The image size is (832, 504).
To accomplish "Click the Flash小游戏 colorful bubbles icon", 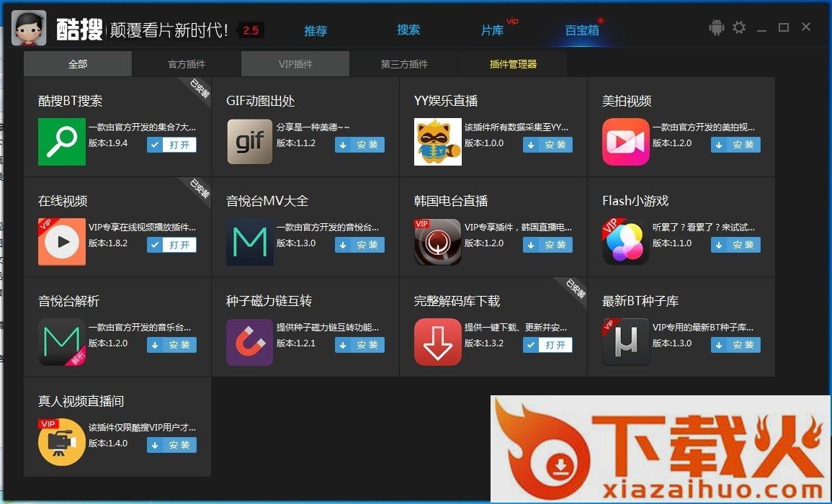I will point(625,242).
